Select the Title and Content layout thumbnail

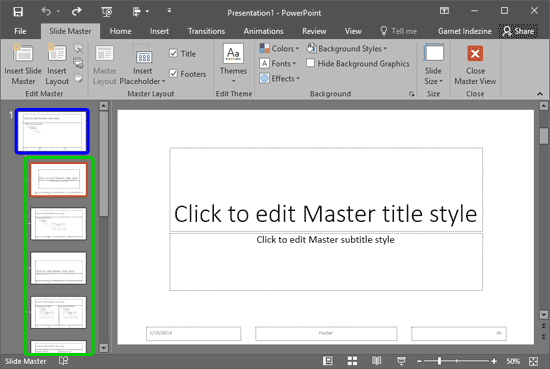pos(58,224)
